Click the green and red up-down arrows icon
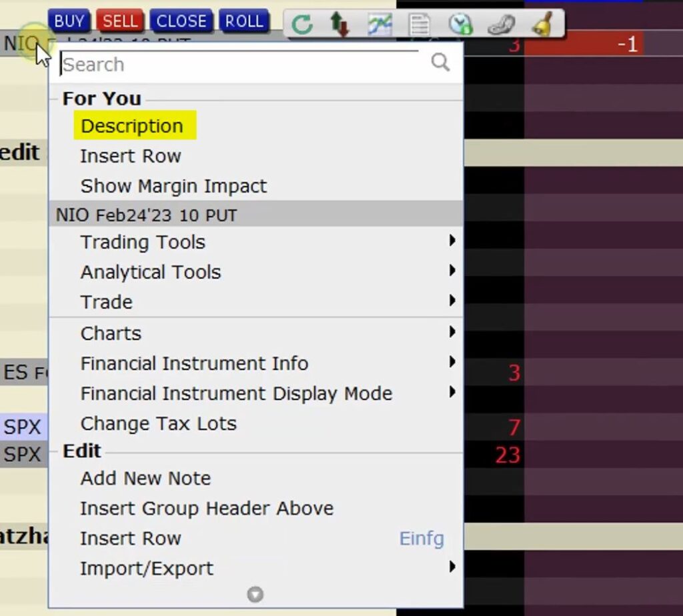 pyautogui.click(x=339, y=25)
